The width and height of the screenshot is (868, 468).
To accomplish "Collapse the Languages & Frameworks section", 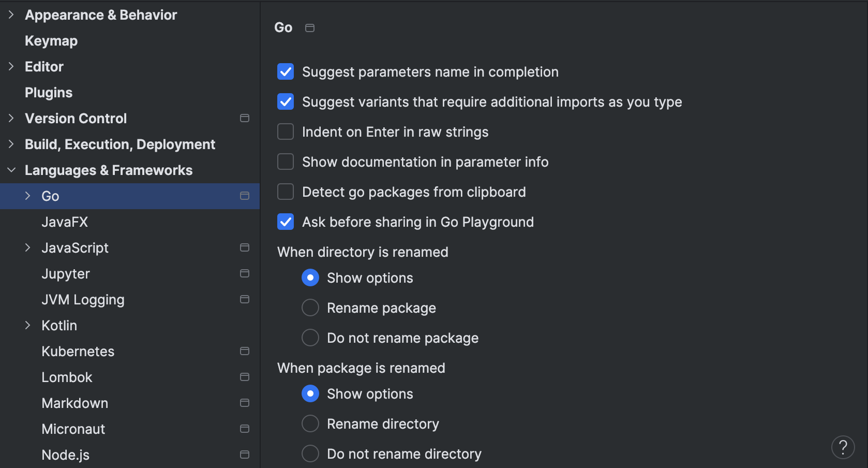I will [11, 170].
